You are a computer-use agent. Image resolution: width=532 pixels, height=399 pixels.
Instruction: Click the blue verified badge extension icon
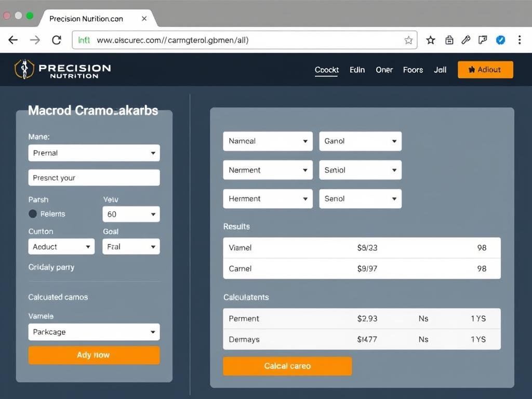tap(500, 39)
